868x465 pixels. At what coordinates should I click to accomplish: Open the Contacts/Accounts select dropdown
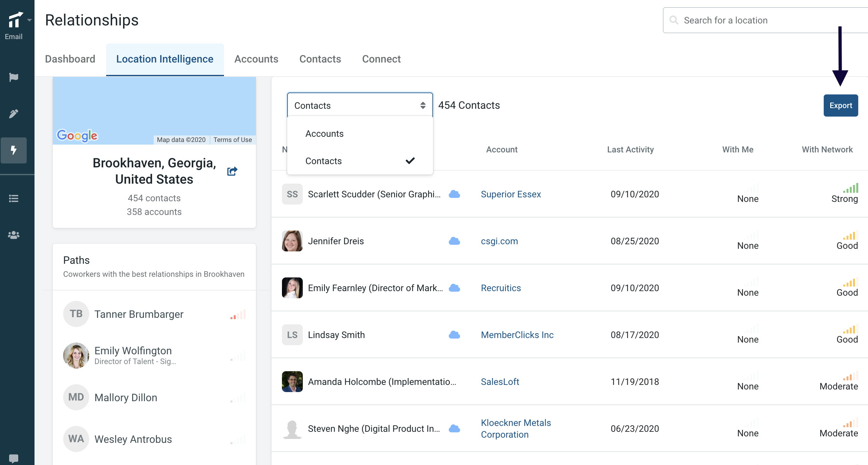(x=360, y=106)
